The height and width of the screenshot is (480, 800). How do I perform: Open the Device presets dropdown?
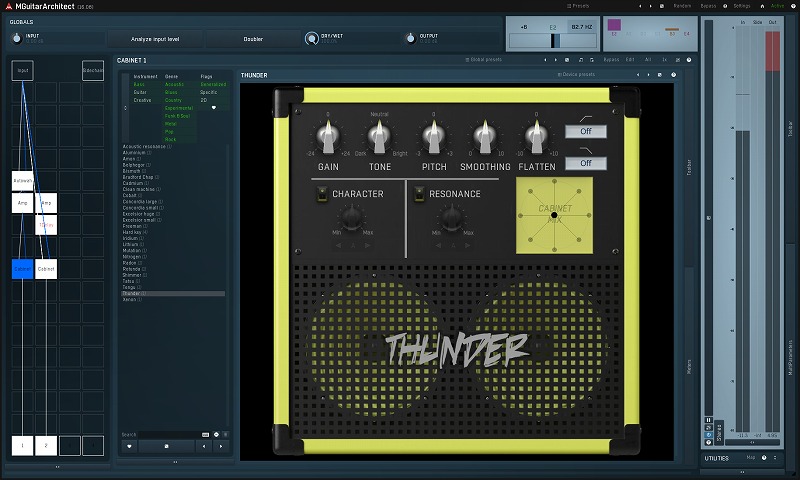click(577, 75)
